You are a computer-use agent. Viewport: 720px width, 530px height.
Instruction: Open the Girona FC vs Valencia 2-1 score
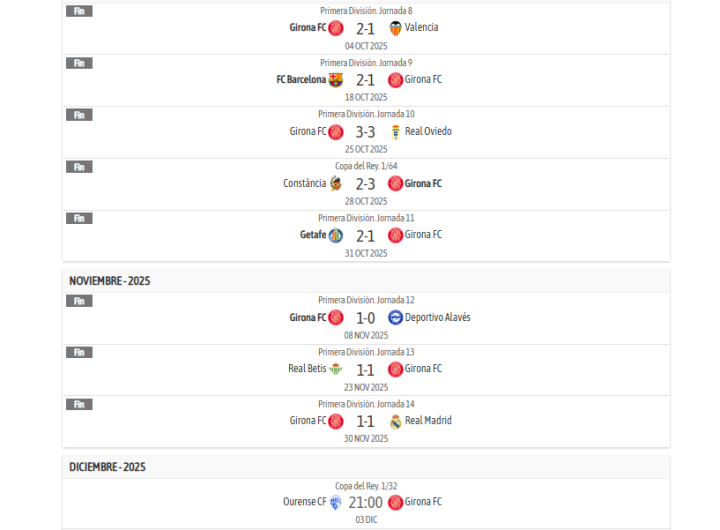[366, 28]
